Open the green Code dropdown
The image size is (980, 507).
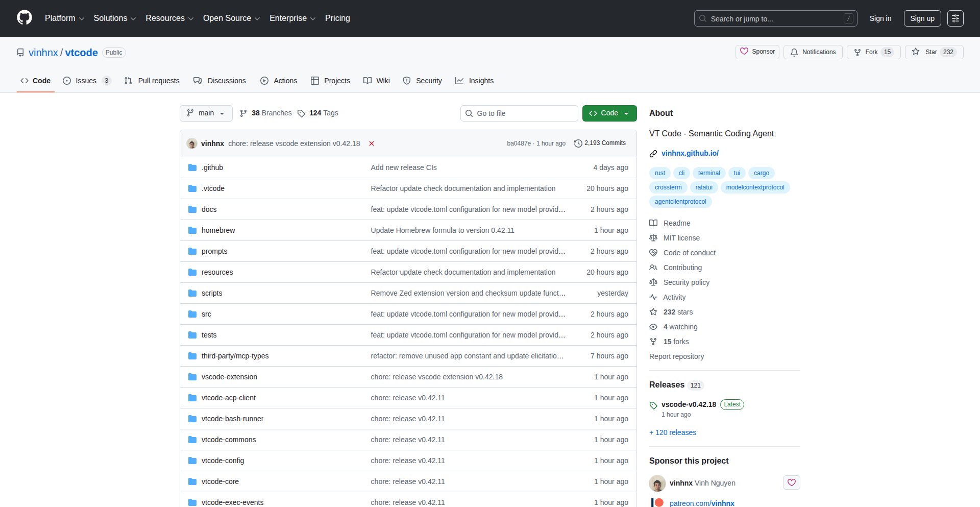point(609,113)
